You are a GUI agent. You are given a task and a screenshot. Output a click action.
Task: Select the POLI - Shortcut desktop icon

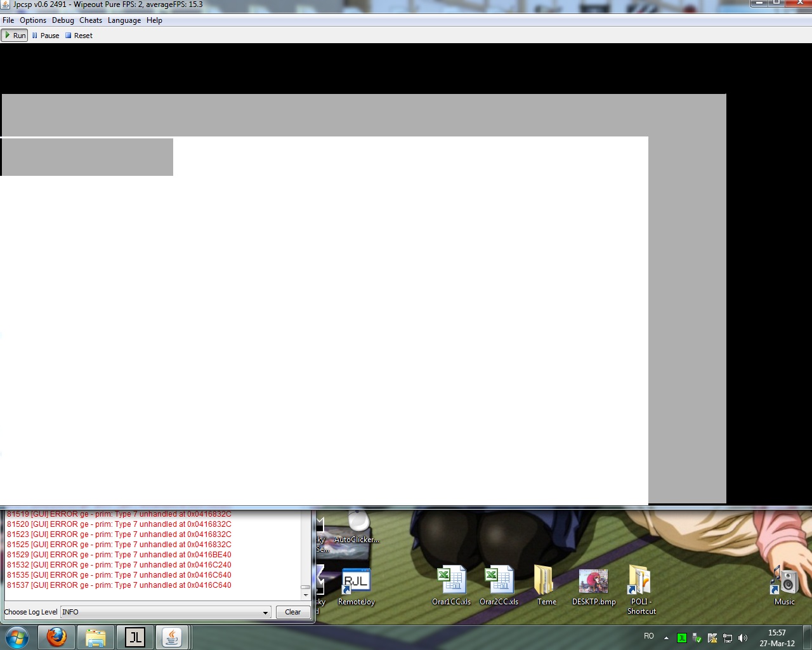pos(641,590)
